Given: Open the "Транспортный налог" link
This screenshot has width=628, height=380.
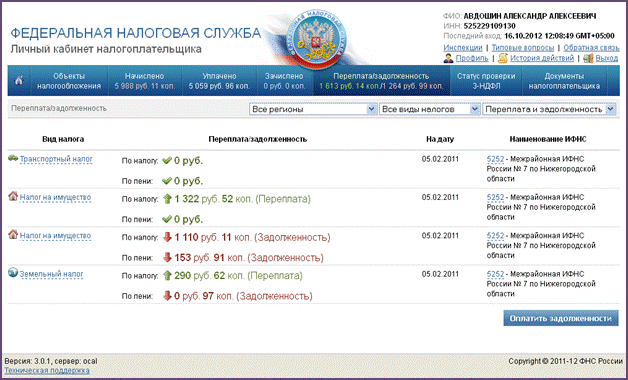Looking at the screenshot, I should pos(56,159).
